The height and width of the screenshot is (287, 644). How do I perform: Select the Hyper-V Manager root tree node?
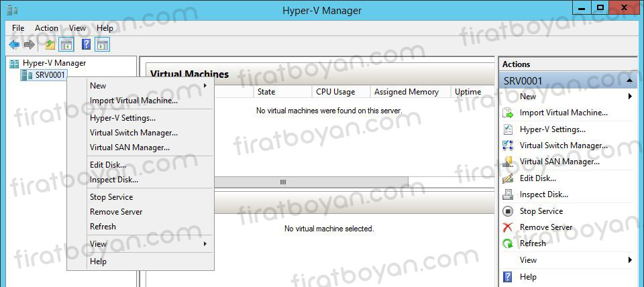point(54,63)
